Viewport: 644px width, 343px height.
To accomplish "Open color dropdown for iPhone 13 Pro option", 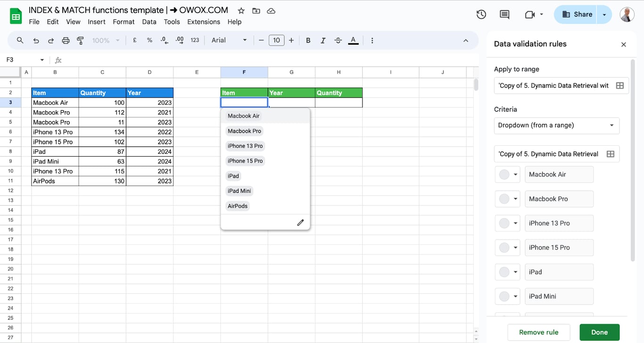I will (507, 223).
